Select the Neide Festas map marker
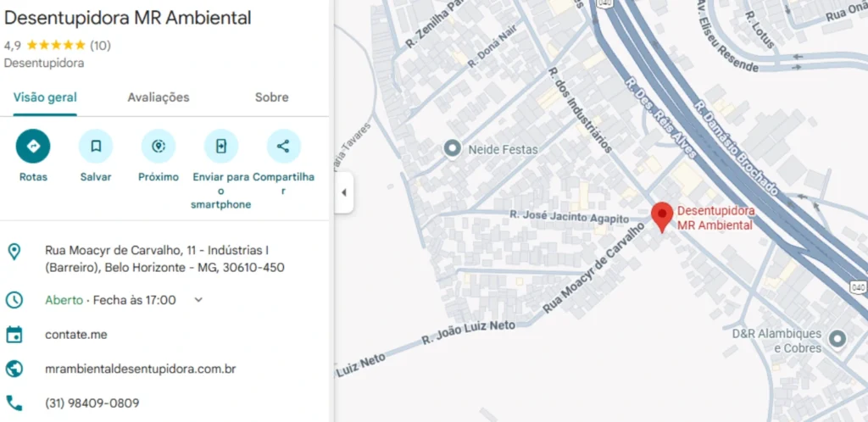This screenshot has height=422, width=868. 453,149
